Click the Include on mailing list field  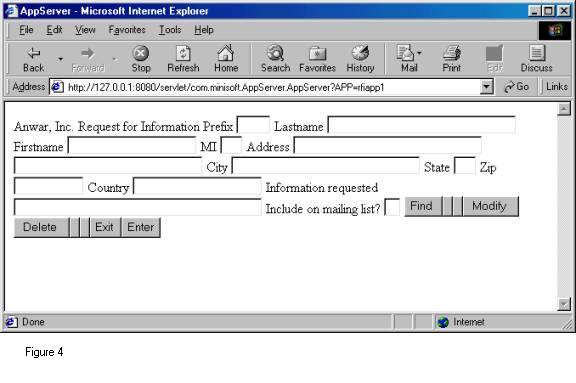[392, 207]
